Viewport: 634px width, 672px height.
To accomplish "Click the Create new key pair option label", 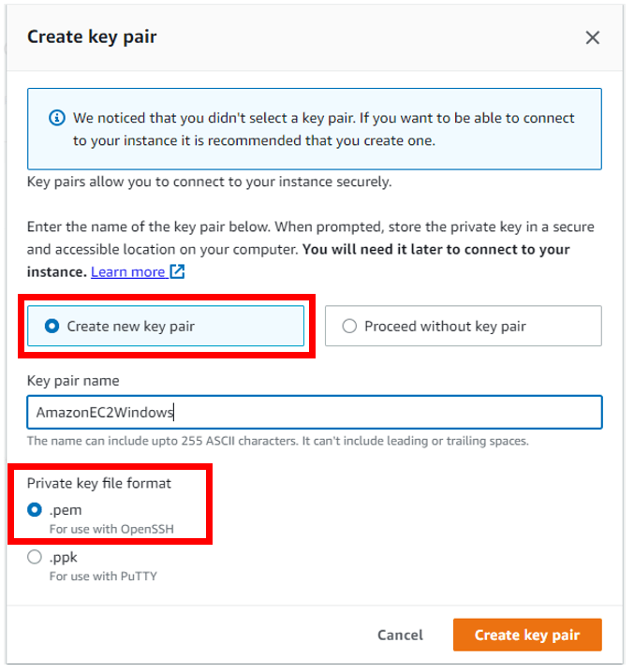I will [130, 327].
